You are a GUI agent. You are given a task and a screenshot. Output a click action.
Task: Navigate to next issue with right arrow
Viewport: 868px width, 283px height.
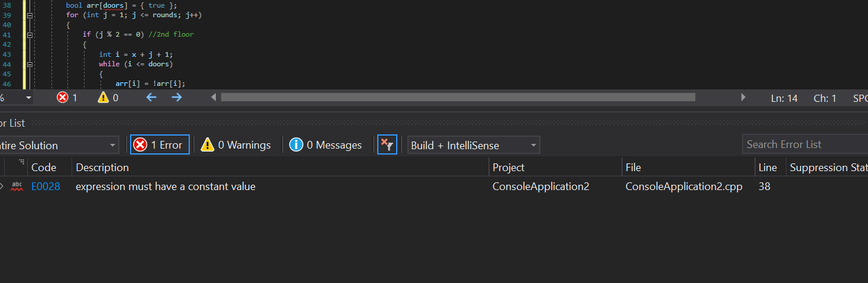tap(176, 97)
